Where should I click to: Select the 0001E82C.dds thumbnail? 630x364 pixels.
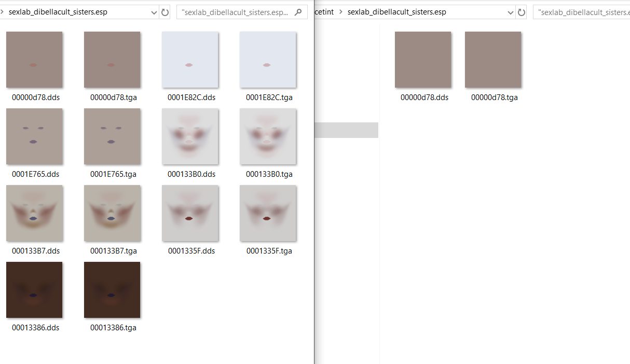click(x=190, y=60)
